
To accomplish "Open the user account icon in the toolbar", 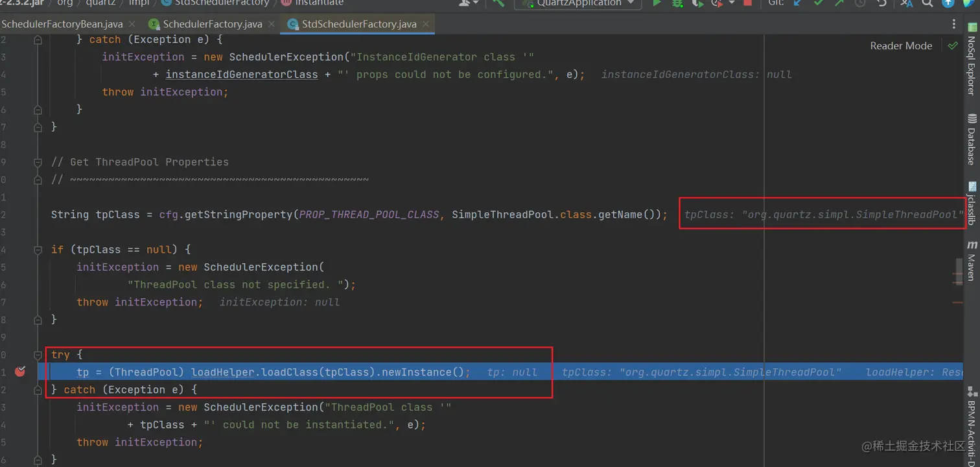I will 465,3.
